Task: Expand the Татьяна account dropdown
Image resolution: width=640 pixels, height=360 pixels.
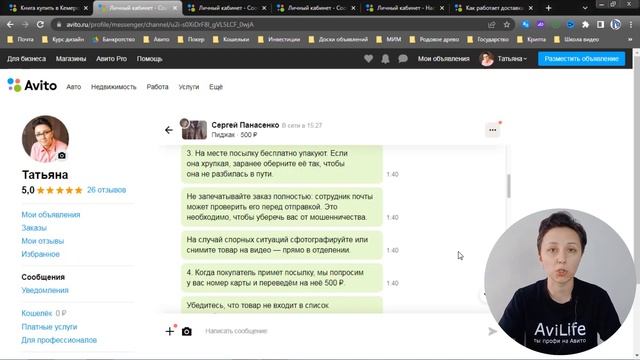Action: coord(512,59)
